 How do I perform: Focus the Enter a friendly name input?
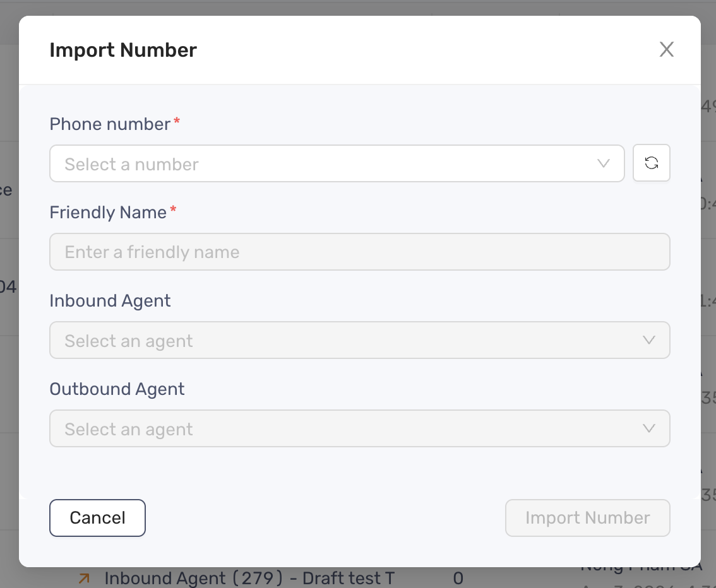(x=360, y=252)
